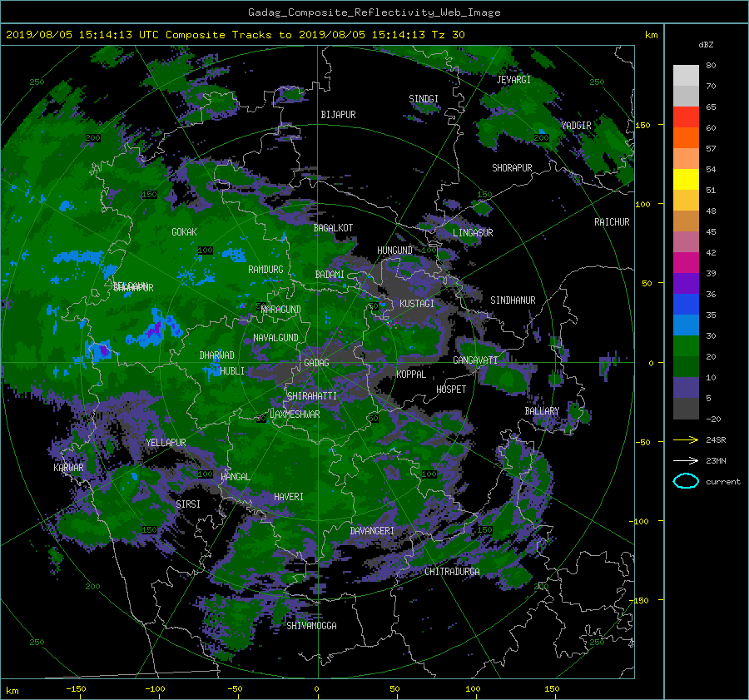The height and width of the screenshot is (700, 749).
Task: Click the SIRSI city label
Action: (x=188, y=504)
